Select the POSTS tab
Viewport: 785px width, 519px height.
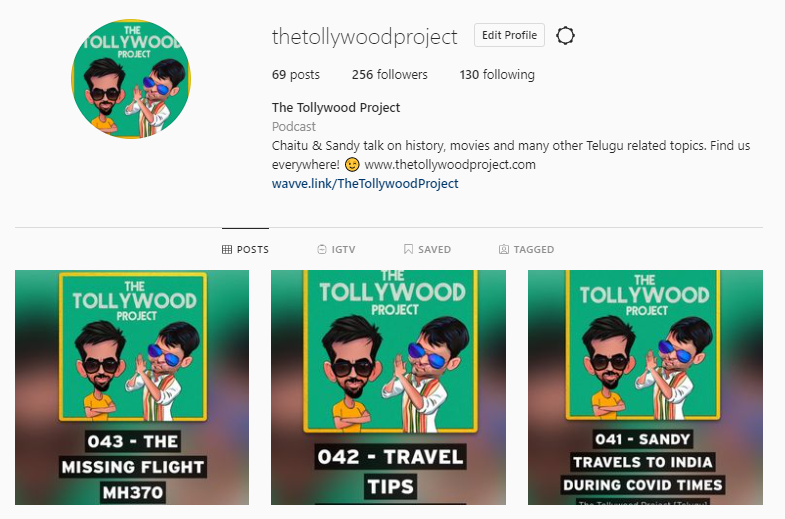245,249
